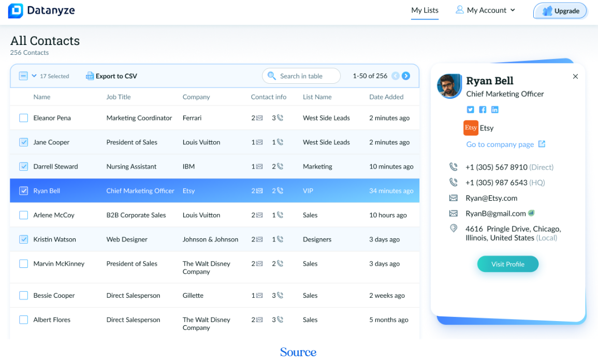Click the Datanyze logo icon
This screenshot has height=364, width=598.
coord(16,11)
